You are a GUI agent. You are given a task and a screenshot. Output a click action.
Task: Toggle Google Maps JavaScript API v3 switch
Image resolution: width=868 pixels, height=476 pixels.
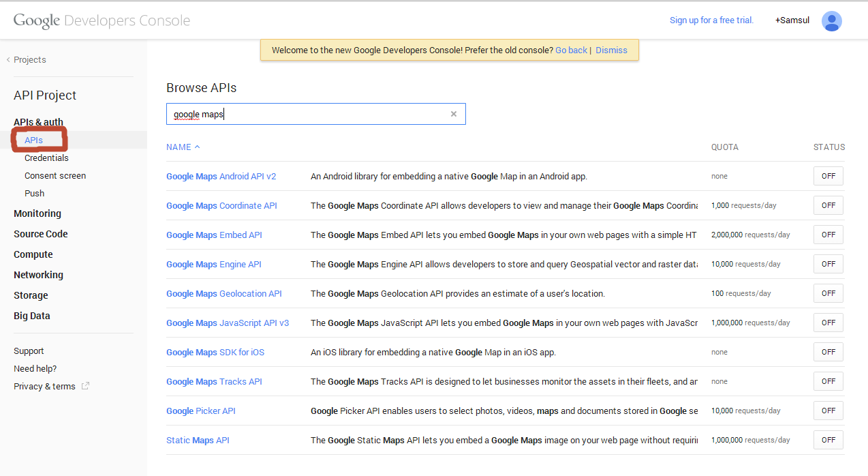pos(828,323)
